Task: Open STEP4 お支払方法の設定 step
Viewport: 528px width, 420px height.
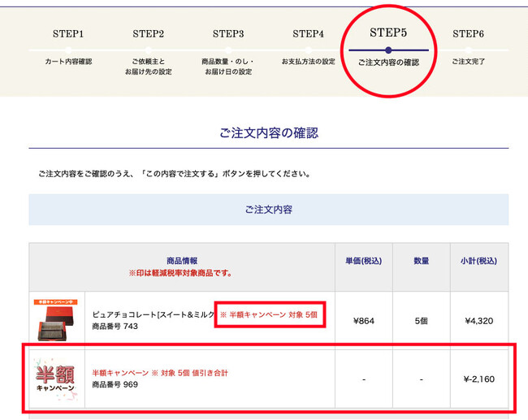Action: [308, 48]
